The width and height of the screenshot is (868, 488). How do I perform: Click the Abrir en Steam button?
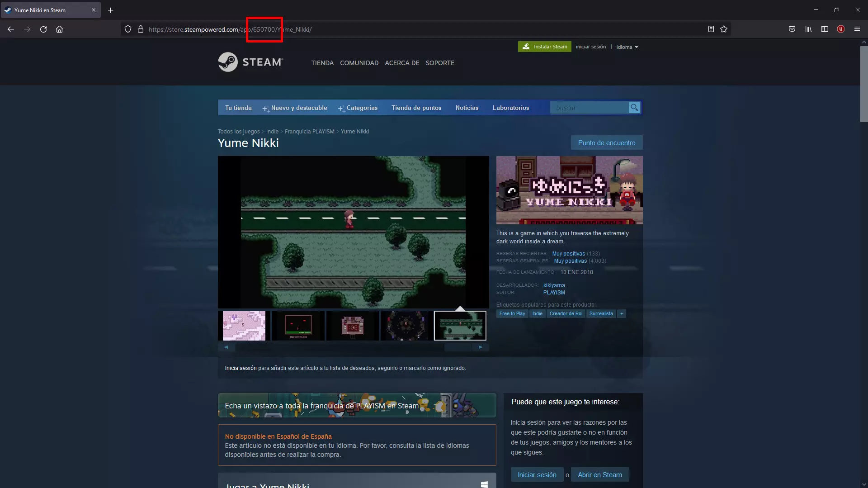pos(600,474)
